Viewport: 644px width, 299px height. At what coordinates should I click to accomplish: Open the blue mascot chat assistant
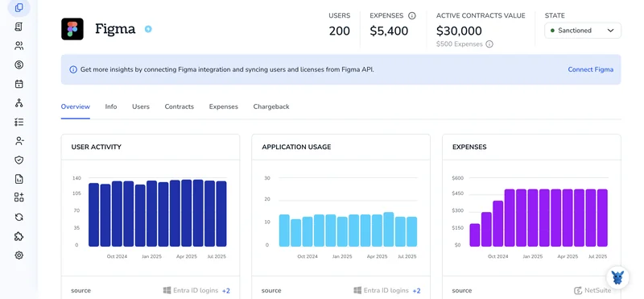(x=617, y=277)
